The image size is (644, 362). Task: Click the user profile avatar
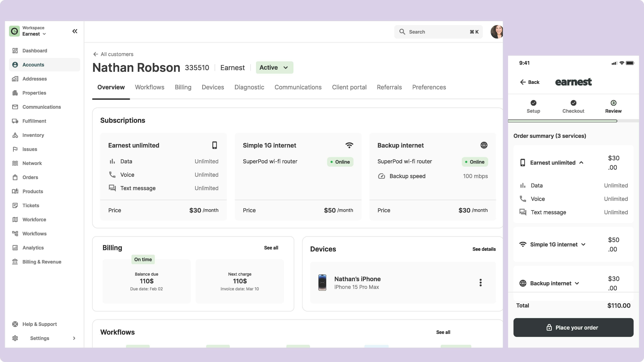(496, 32)
